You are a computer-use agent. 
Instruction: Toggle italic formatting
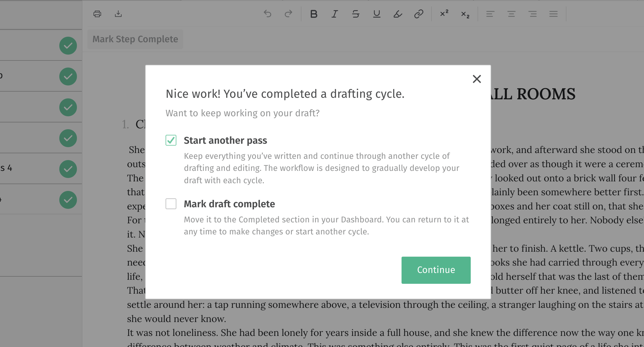(335, 14)
